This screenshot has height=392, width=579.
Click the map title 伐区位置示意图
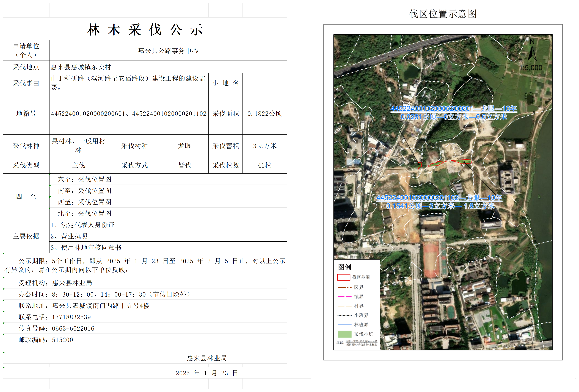(443, 14)
